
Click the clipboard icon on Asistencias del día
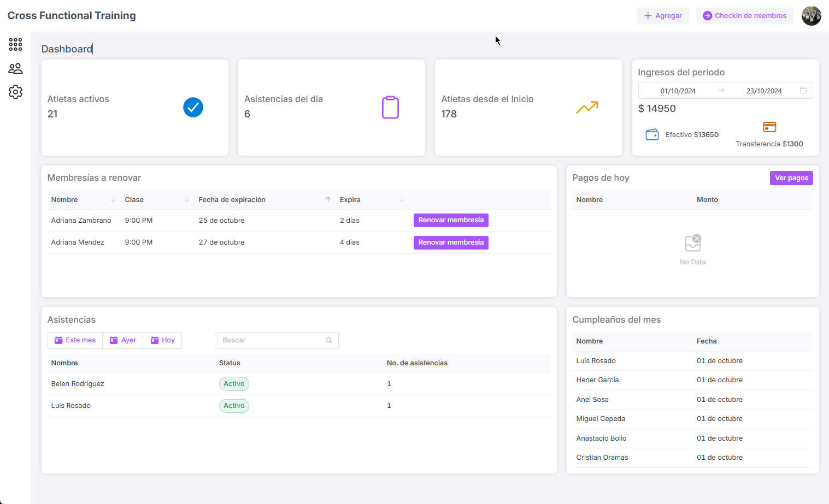tap(390, 107)
